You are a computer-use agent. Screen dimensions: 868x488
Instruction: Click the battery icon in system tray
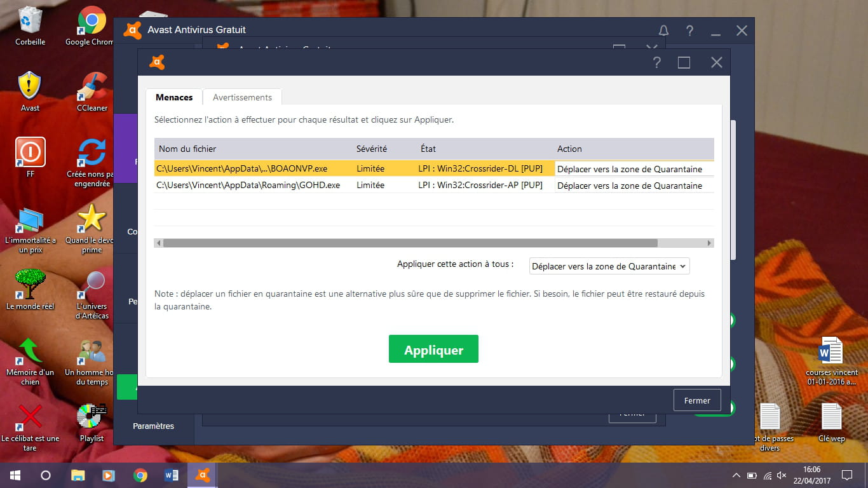pyautogui.click(x=752, y=475)
